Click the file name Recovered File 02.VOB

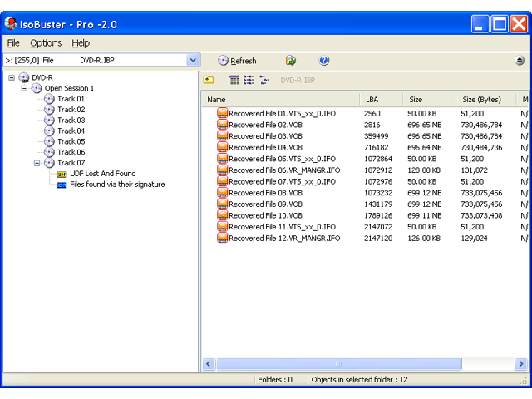coord(265,125)
